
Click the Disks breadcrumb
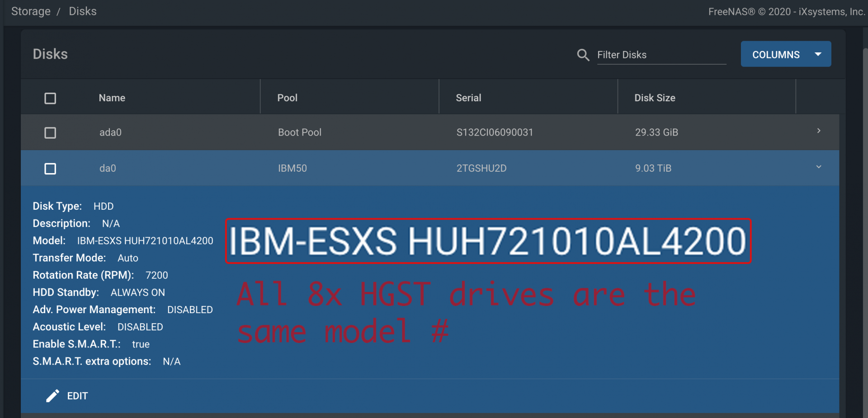point(83,11)
